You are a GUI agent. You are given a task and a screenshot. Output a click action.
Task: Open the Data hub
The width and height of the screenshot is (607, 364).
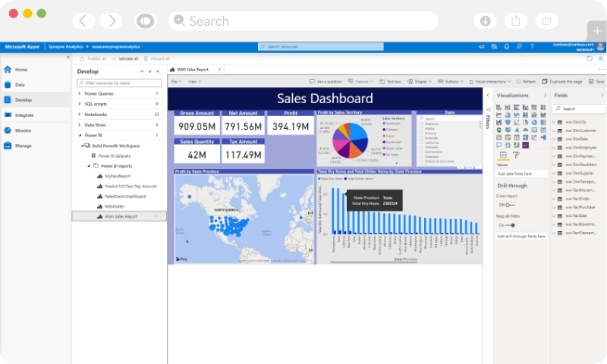coord(14,85)
